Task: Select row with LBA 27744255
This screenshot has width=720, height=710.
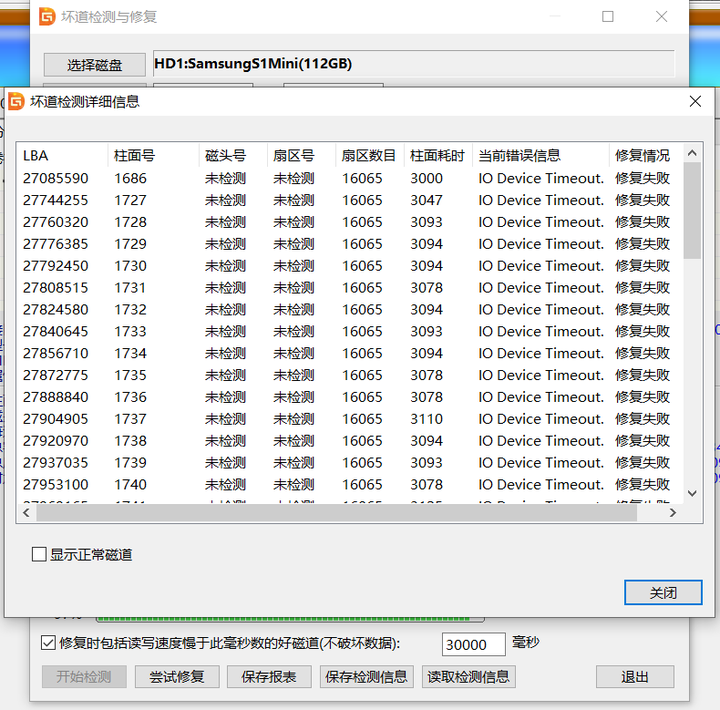Action: click(350, 200)
